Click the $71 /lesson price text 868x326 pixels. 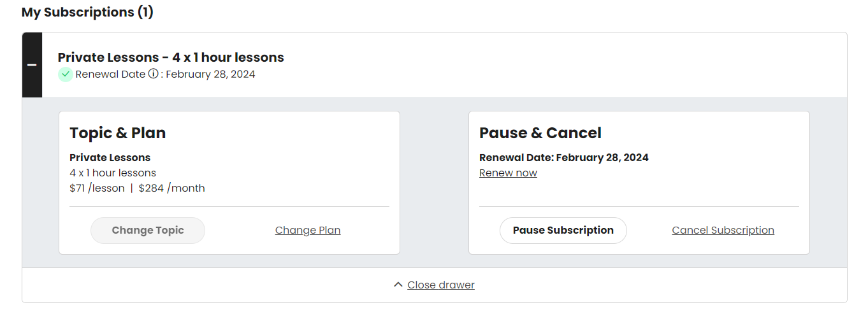click(97, 188)
